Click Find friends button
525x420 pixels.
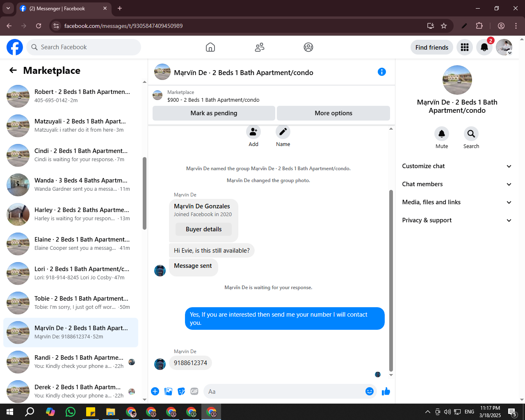click(x=432, y=47)
